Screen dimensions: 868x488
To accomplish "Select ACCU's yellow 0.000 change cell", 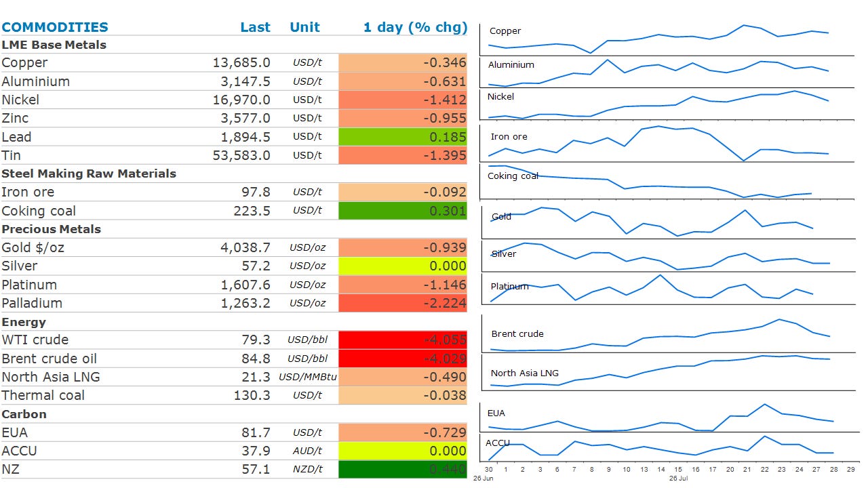I will (x=403, y=451).
